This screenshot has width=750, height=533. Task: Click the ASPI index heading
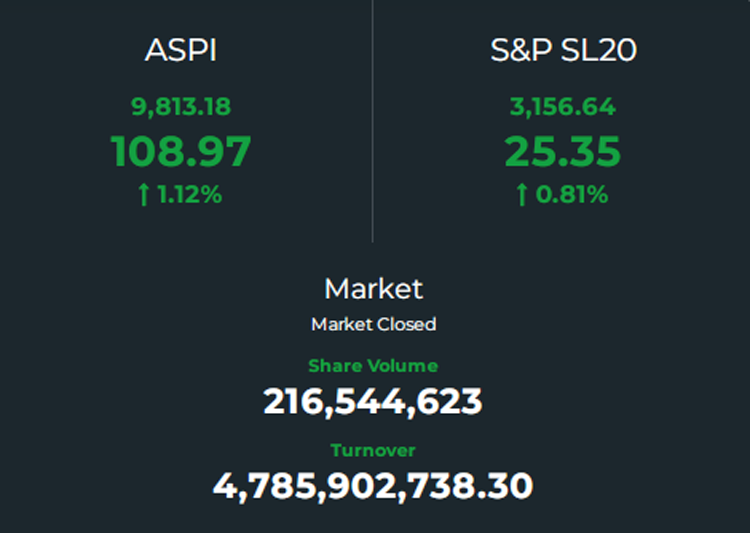(181, 50)
